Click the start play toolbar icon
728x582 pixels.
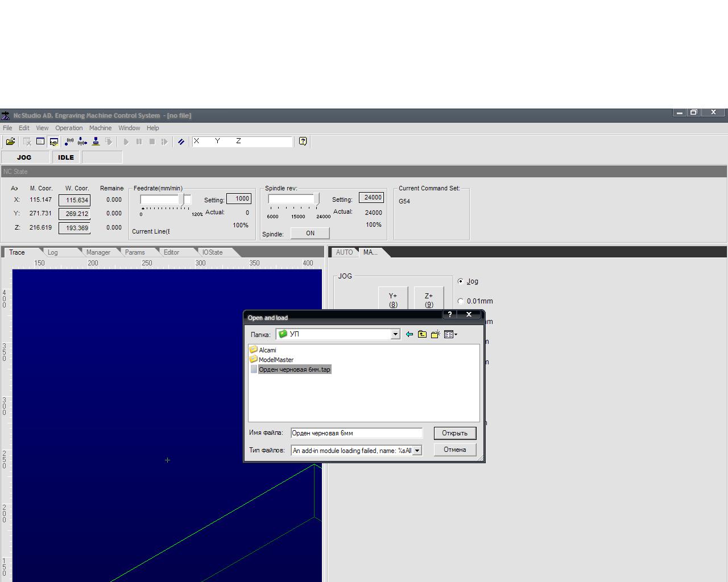tap(126, 142)
